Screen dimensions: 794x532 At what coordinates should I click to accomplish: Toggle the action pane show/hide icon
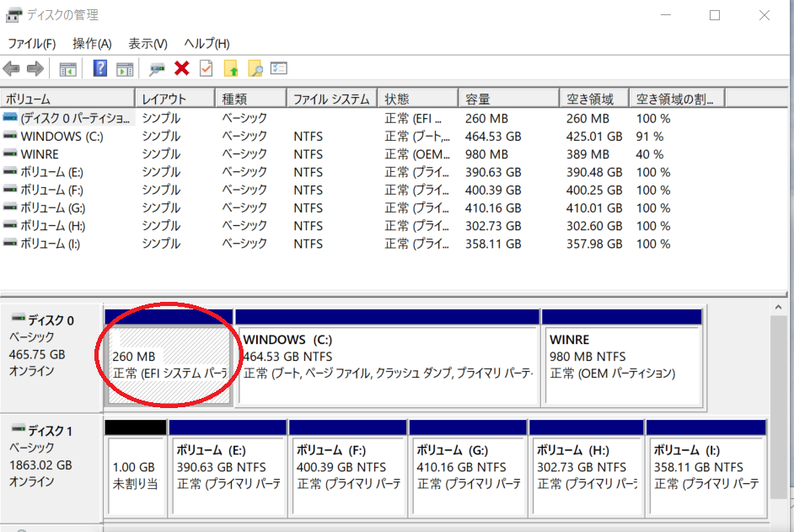point(125,68)
